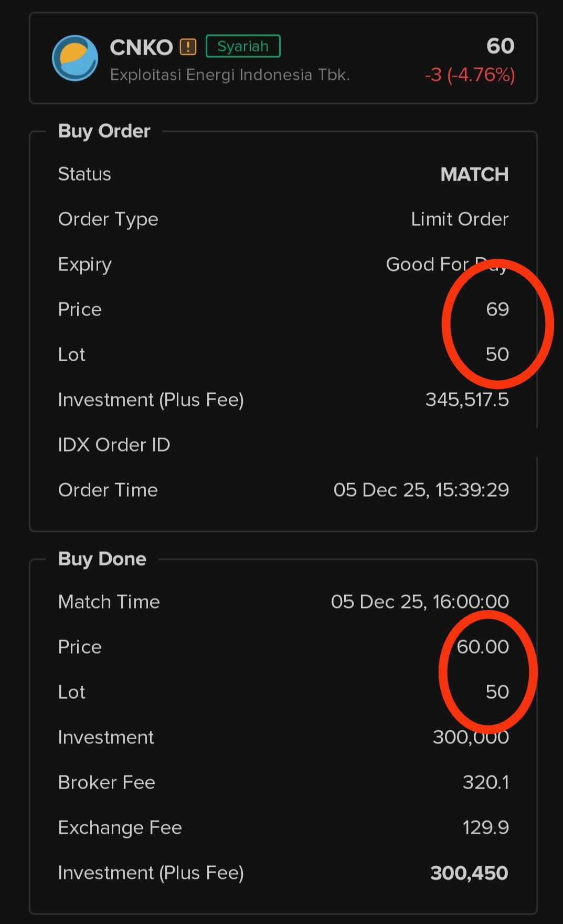Select the Limit Order type value

click(x=460, y=219)
